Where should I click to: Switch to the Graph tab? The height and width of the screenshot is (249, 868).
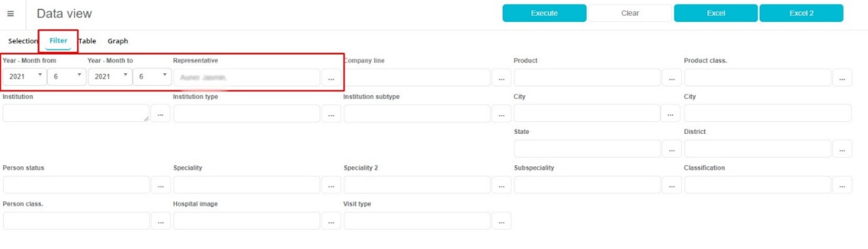click(x=118, y=41)
